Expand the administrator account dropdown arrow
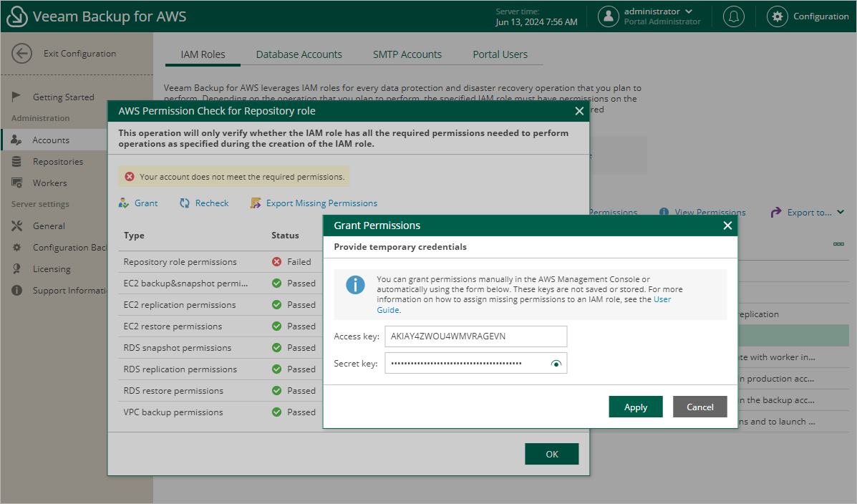This screenshot has width=857, height=504. tap(689, 11)
